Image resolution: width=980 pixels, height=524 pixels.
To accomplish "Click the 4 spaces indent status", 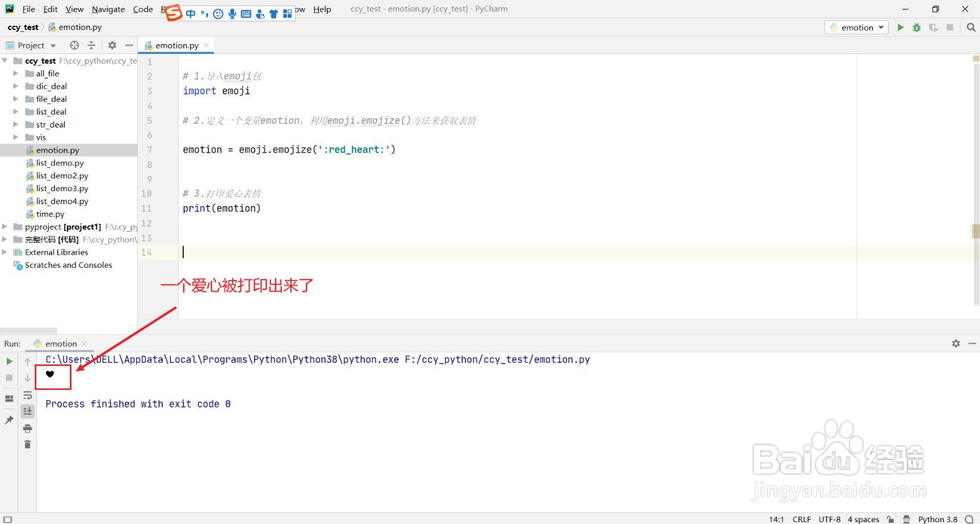I will click(863, 519).
